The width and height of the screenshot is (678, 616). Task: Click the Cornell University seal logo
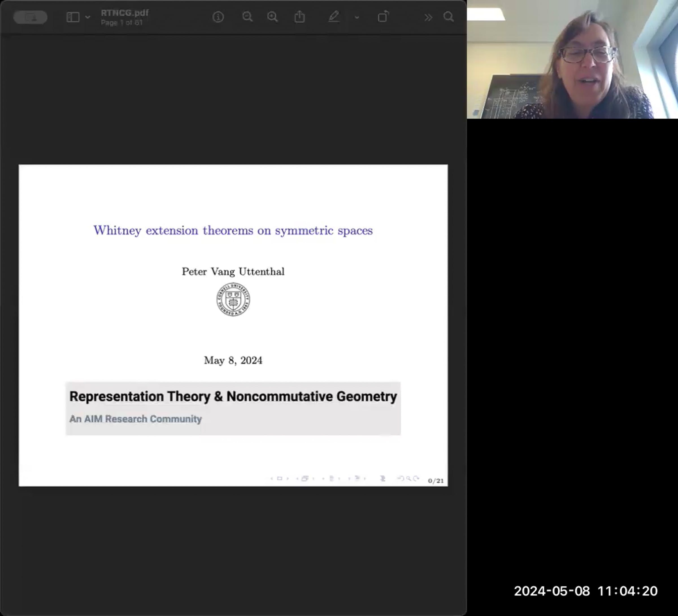coord(233,299)
